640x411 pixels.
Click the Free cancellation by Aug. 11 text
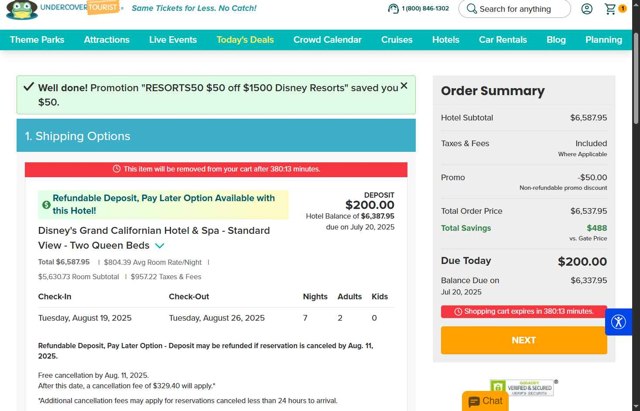click(x=93, y=375)
